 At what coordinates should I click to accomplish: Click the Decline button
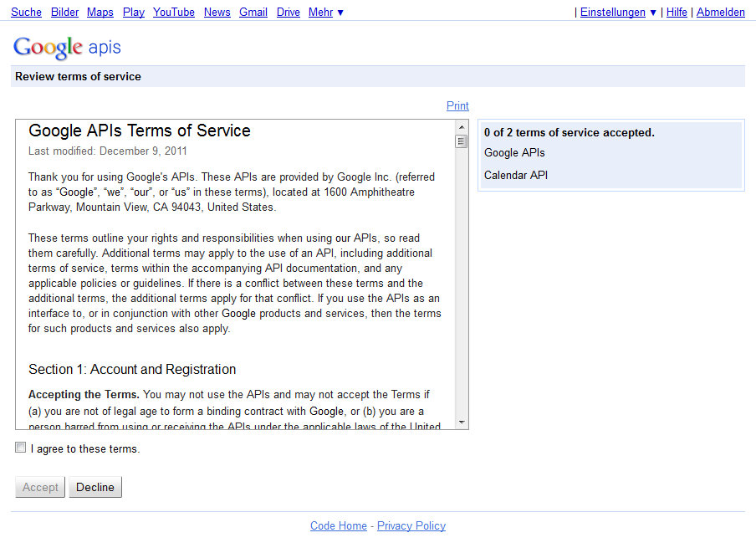pyautogui.click(x=94, y=486)
